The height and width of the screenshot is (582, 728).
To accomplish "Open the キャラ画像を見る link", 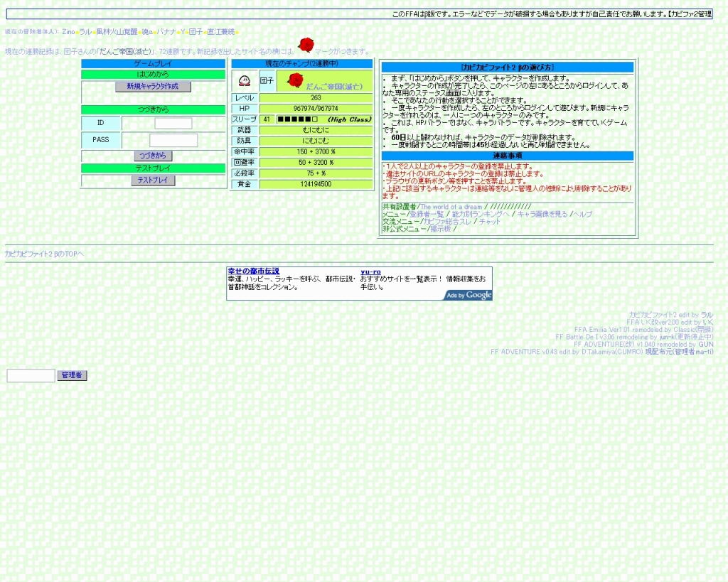I will 542,214.
